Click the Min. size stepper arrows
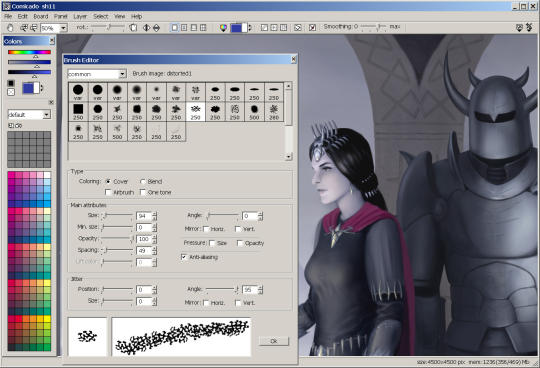 pyautogui.click(x=154, y=228)
